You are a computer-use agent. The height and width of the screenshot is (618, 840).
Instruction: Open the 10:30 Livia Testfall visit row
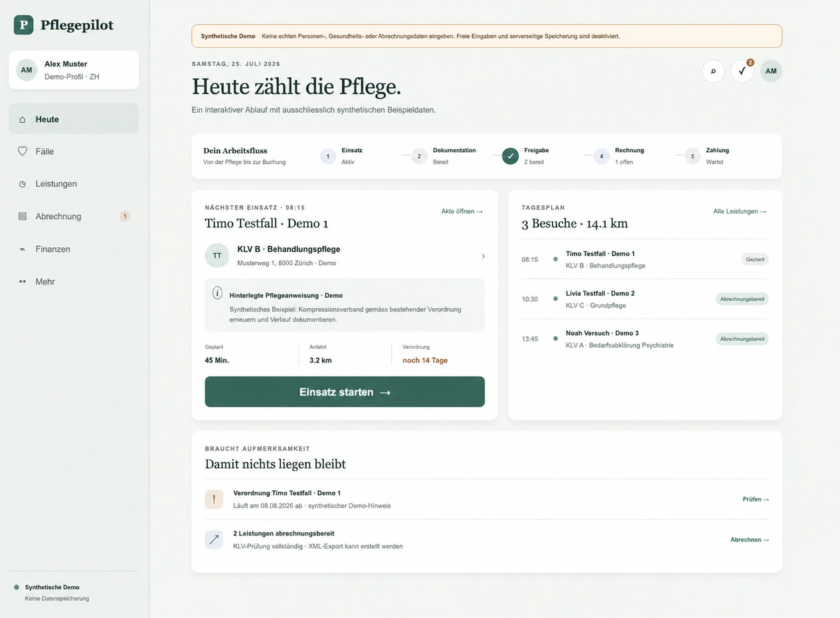point(645,299)
